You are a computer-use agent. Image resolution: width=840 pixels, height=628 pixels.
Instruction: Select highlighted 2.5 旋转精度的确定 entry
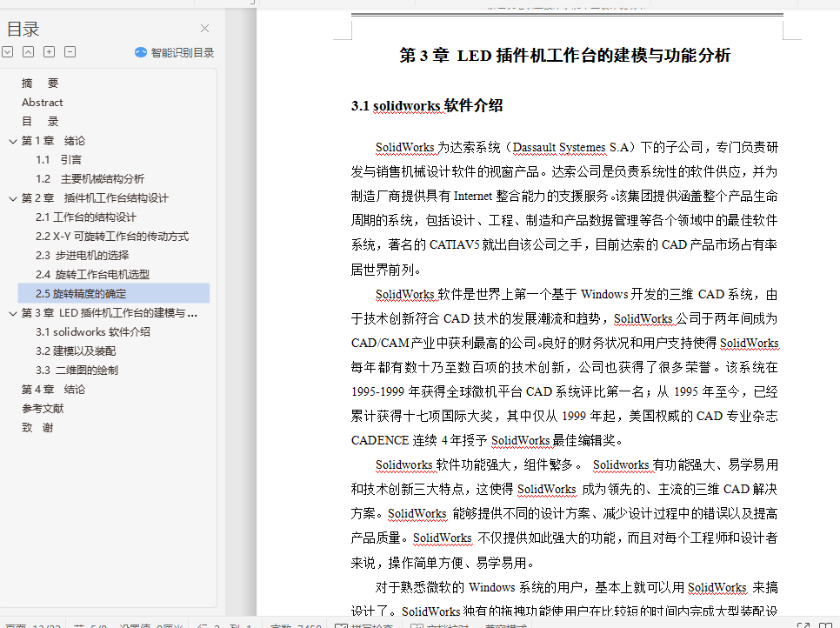(114, 294)
